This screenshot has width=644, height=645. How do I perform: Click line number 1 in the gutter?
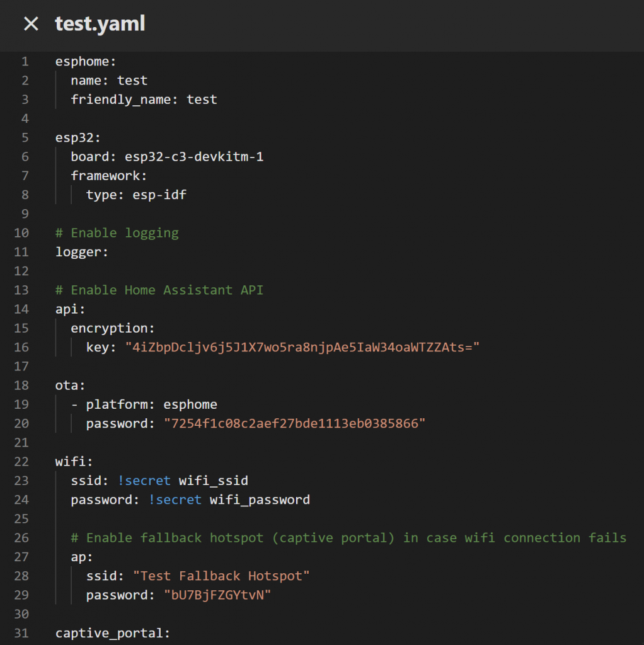pos(25,61)
